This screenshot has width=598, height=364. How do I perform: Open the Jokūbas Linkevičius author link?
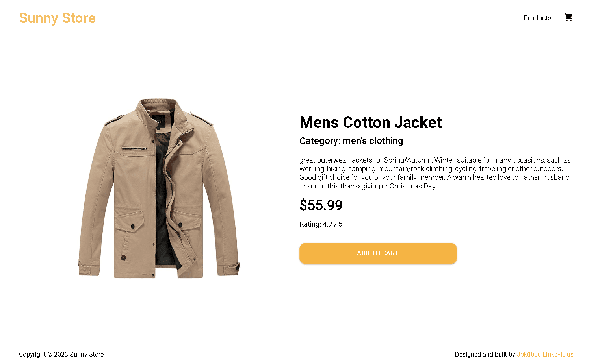tap(545, 354)
